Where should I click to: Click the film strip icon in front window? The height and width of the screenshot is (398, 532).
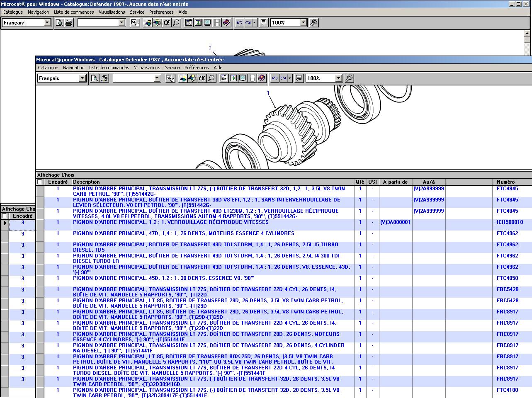(x=252, y=78)
